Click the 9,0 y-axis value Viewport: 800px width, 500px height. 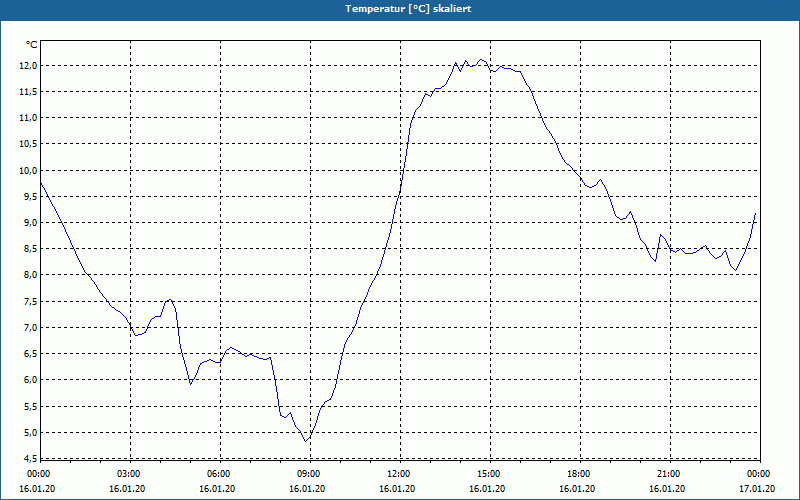click(x=31, y=222)
